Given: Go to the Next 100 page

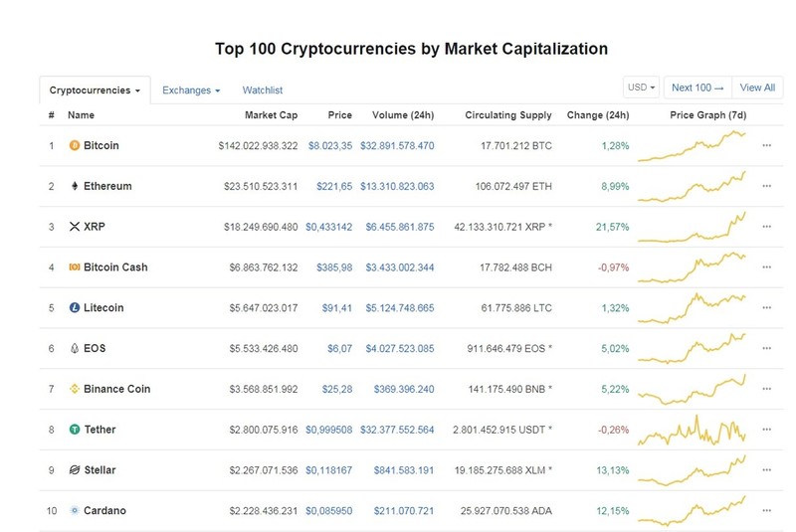Looking at the screenshot, I should (698, 88).
